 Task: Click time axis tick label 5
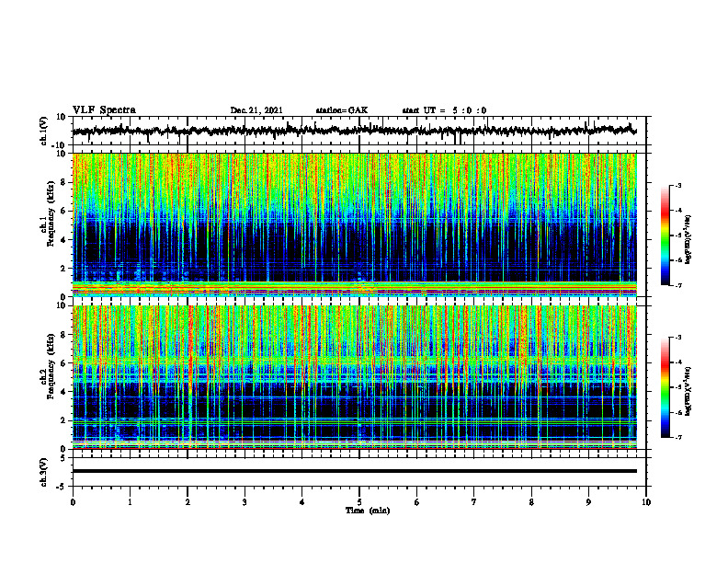pos(359,502)
